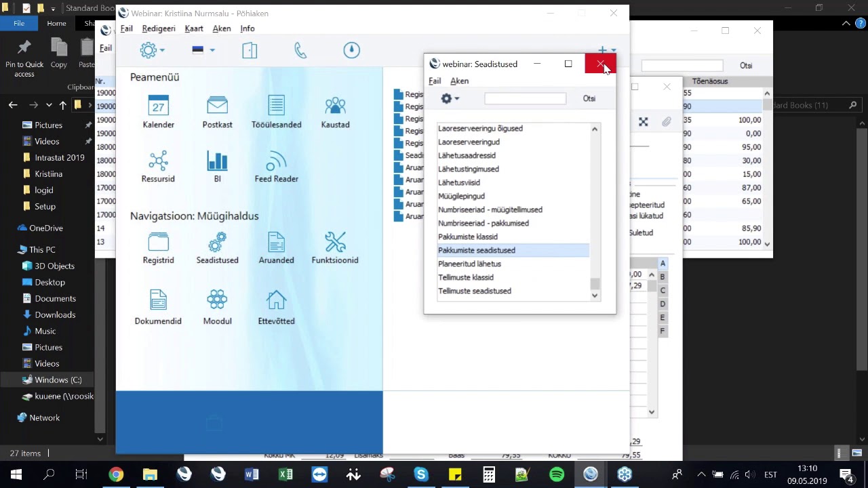Switch to the Home tab in File Explorer
This screenshot has width=868, height=488.
click(56, 23)
